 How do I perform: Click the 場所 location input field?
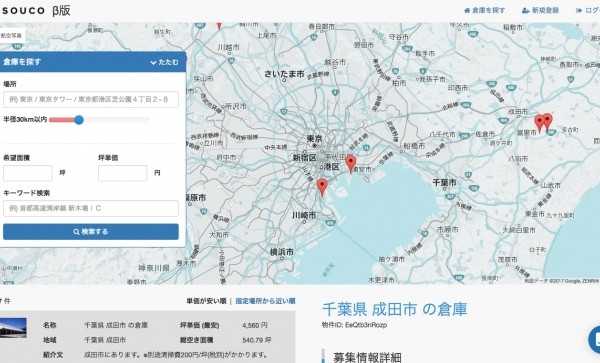tap(91, 99)
